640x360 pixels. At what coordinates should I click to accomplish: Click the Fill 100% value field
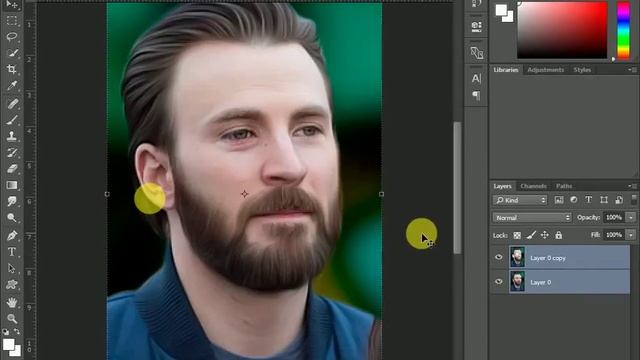click(614, 235)
